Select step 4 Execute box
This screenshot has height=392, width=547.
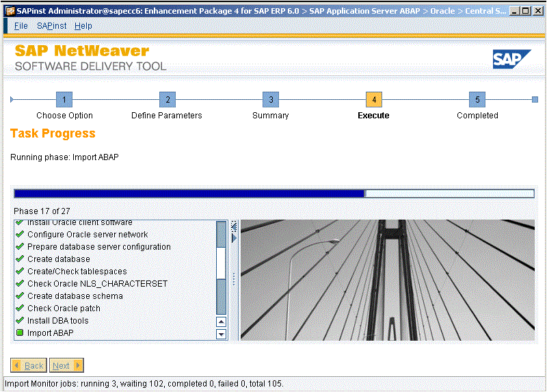point(373,99)
